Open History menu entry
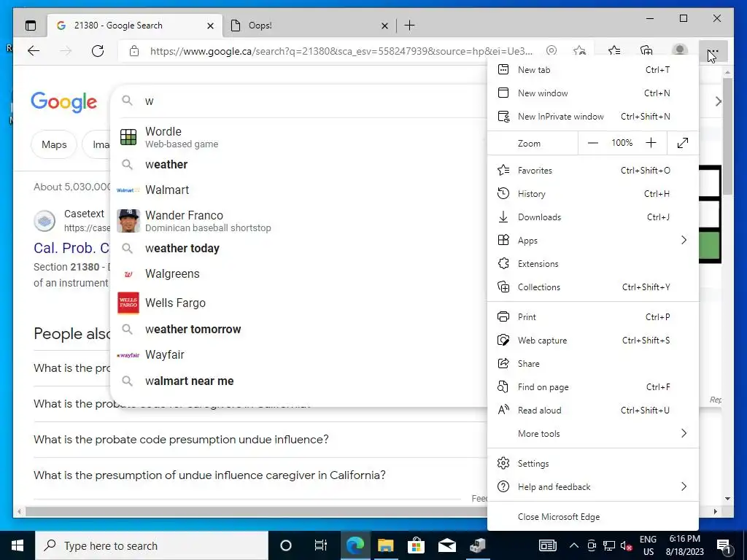Viewport: 747px width, 560px height. [x=592, y=193]
